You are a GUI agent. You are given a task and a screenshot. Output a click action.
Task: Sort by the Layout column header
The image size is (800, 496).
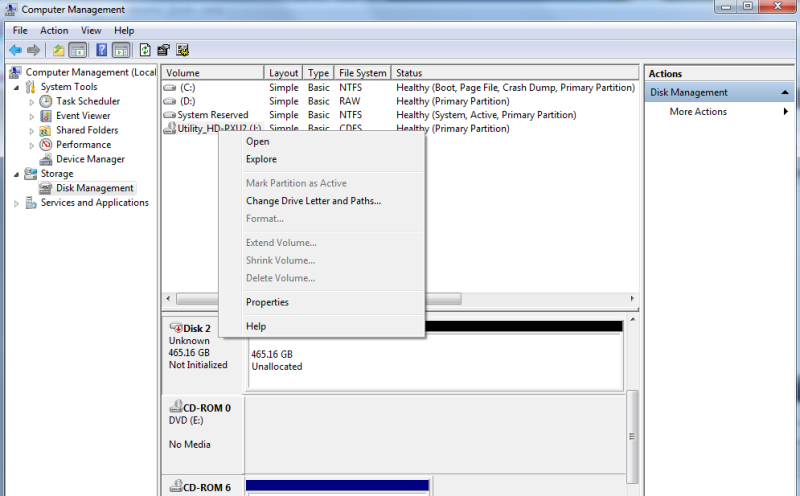tap(283, 73)
